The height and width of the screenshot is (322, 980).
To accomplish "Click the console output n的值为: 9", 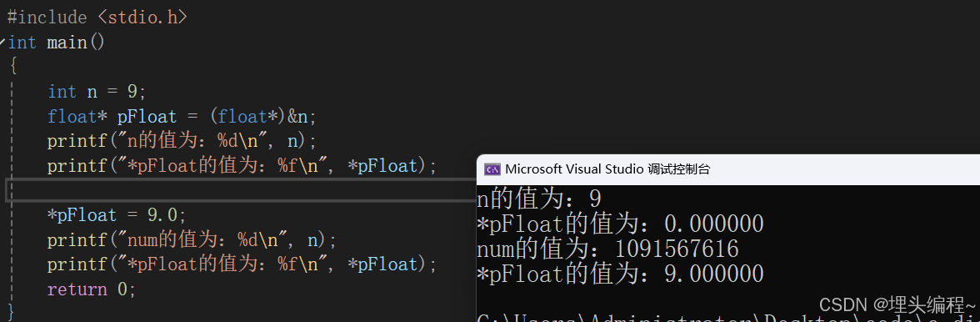I will 538,199.
